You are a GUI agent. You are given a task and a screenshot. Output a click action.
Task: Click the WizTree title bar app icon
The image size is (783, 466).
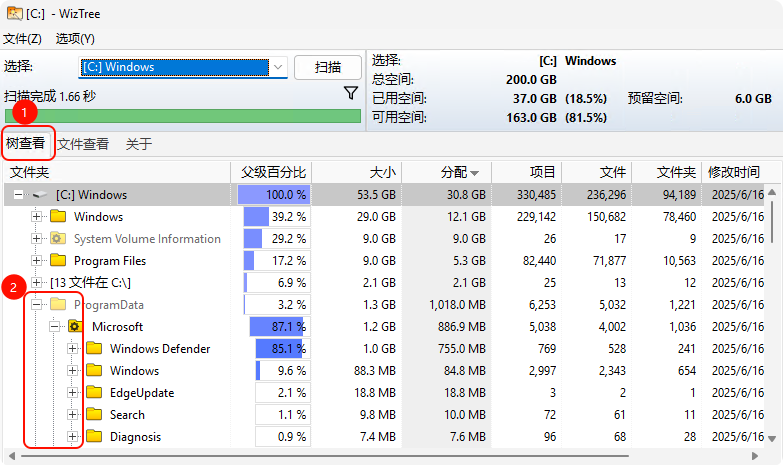pyautogui.click(x=12, y=13)
